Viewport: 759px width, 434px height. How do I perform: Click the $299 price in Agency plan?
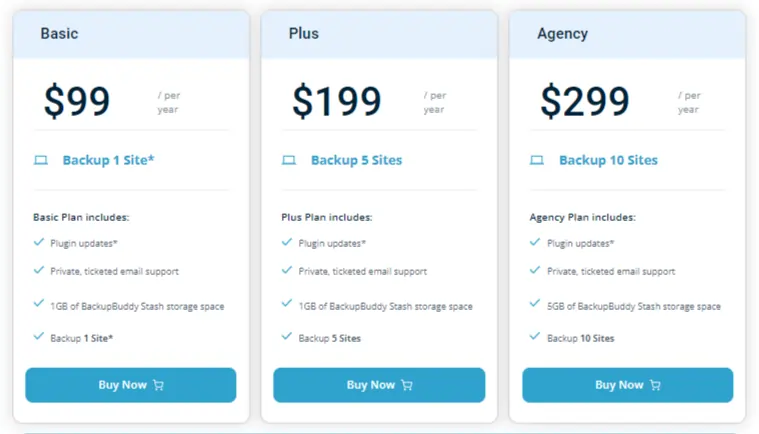(x=585, y=101)
